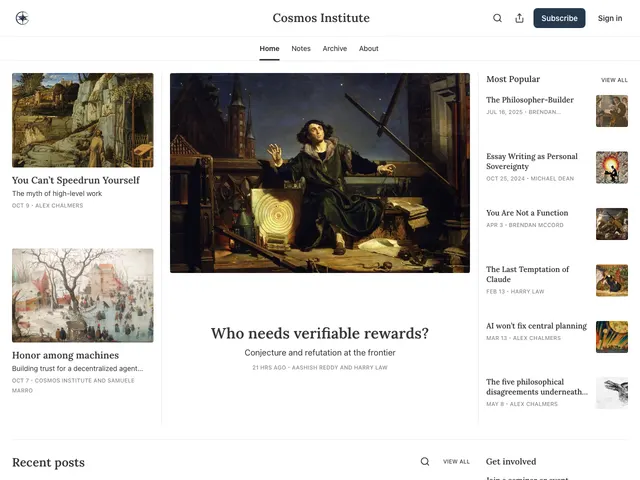Click The Last Temptation of Claude thumbnail
Image resolution: width=640 pixels, height=480 pixels.
point(612,280)
